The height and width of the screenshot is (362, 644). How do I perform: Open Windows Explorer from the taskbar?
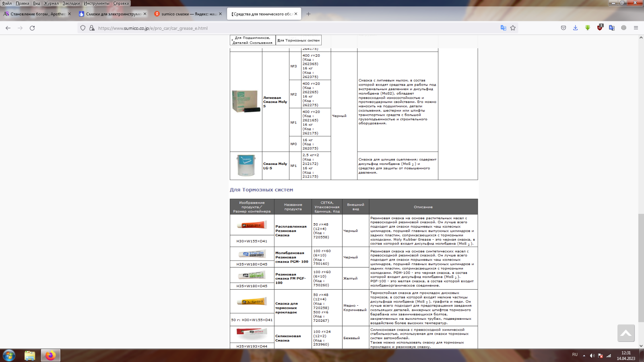30,356
